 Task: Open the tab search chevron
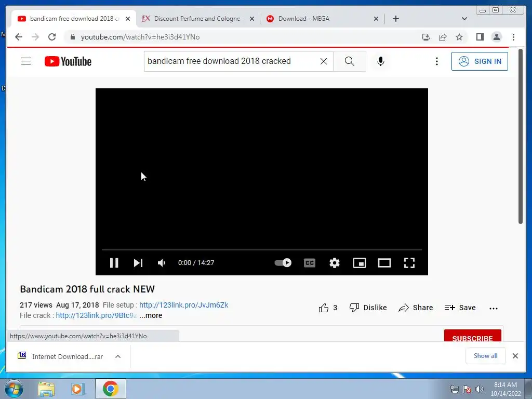(x=464, y=19)
